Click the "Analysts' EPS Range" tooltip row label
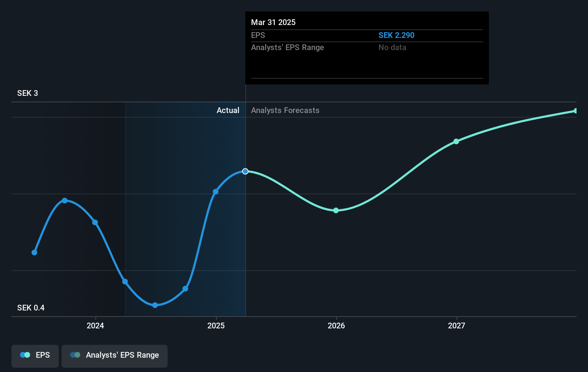Image resolution: width=588 pixels, height=372 pixels. point(287,48)
